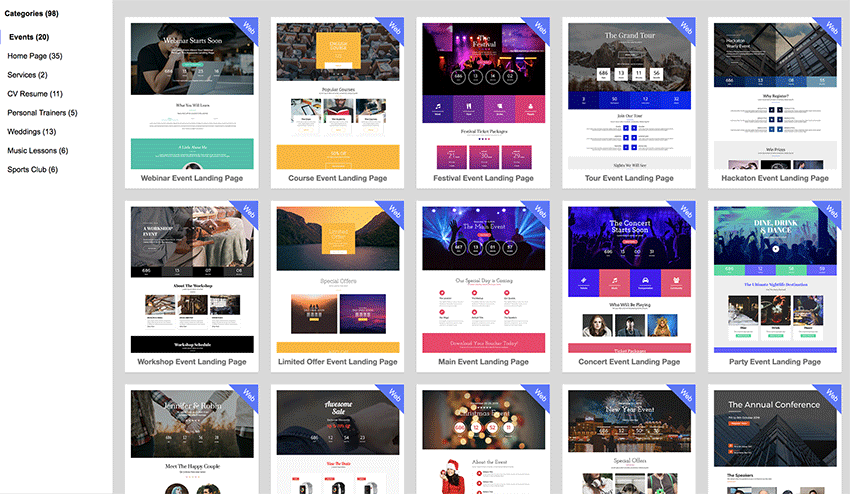Click the Workshop Event Landing Page title

pyautogui.click(x=192, y=362)
